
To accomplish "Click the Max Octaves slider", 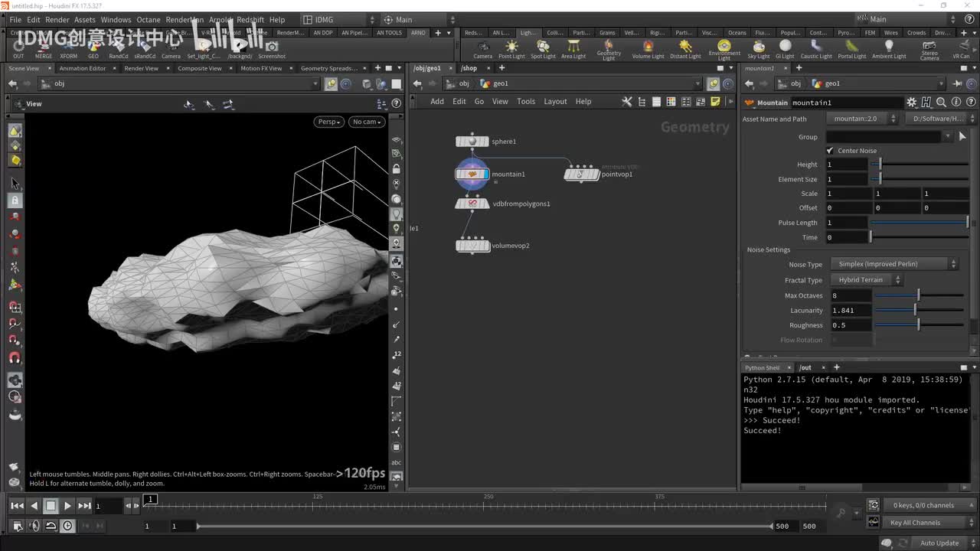I will (x=919, y=295).
